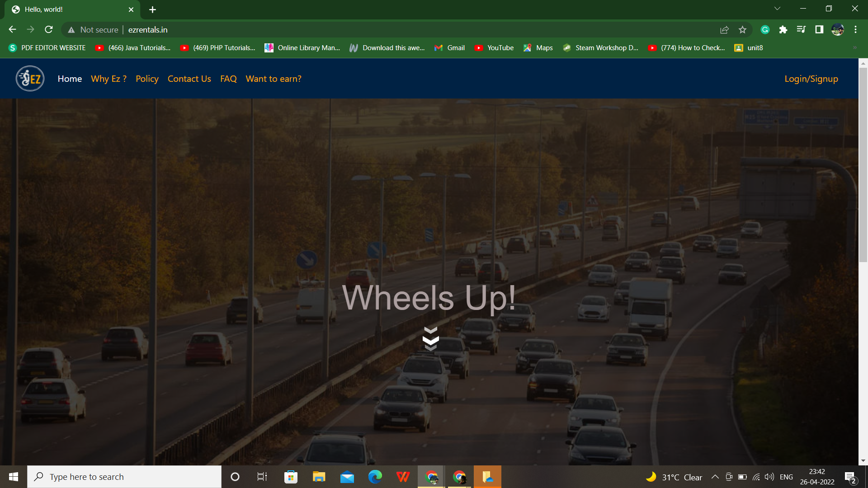Open the Policy page
868x488 pixels.
pyautogui.click(x=147, y=79)
